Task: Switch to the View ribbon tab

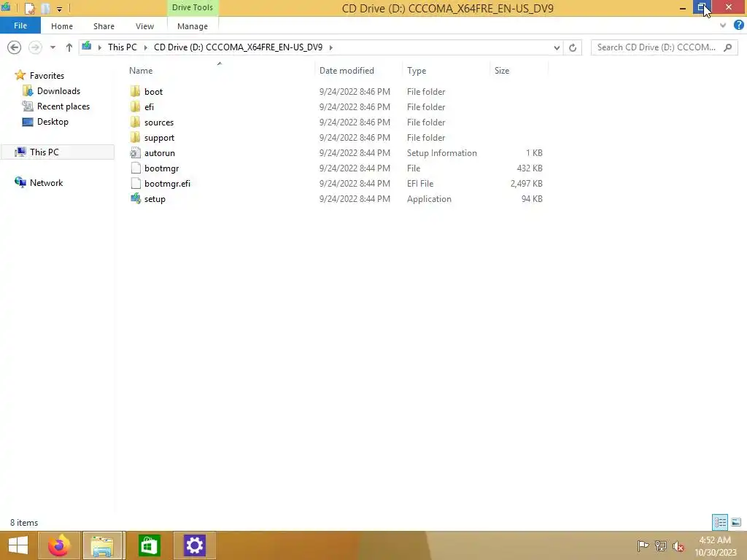Action: pyautogui.click(x=145, y=26)
